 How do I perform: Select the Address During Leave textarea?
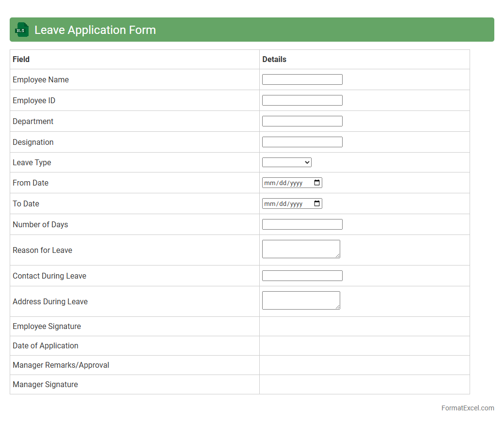pos(300,300)
